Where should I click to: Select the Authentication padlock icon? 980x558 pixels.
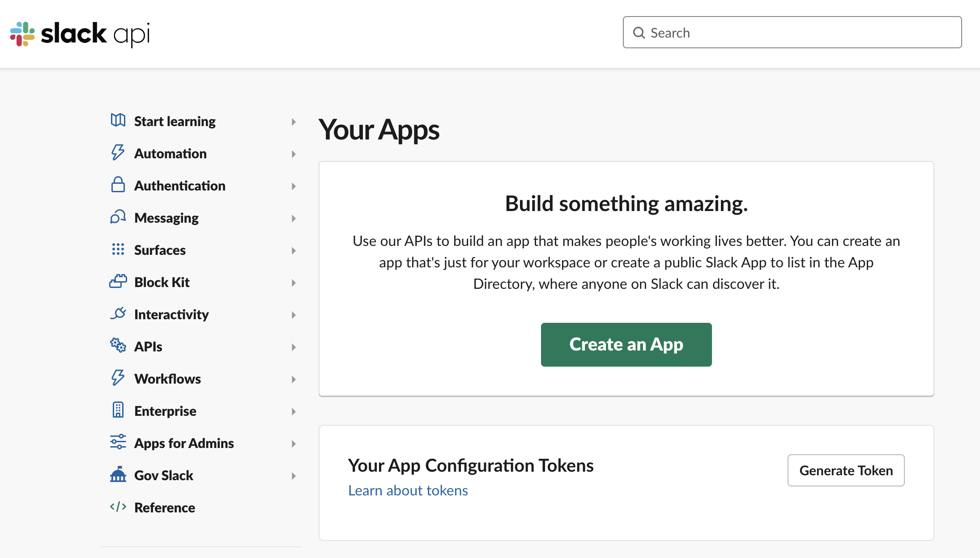pos(118,185)
